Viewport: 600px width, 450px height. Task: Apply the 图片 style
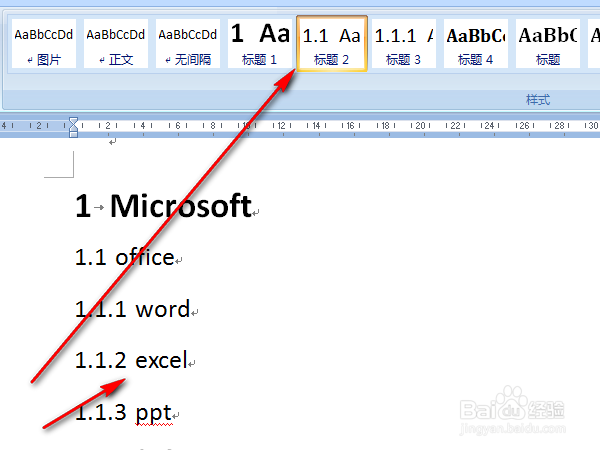(x=44, y=44)
